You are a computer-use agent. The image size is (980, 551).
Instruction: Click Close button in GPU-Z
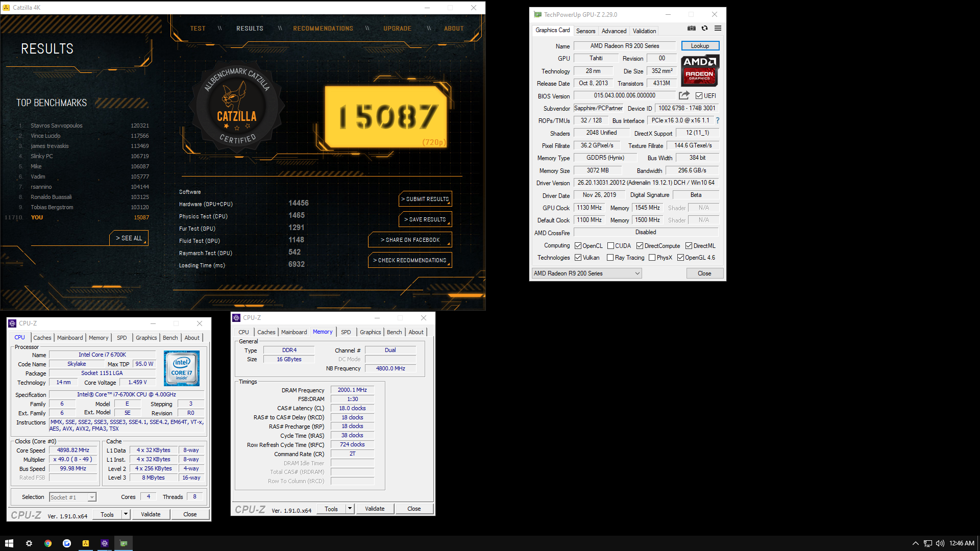[704, 273]
